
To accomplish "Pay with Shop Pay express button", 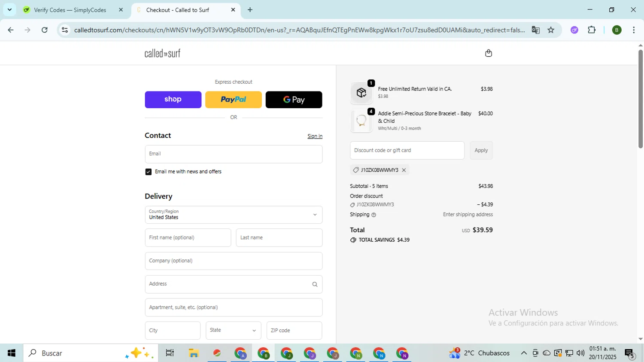I will coord(173,100).
